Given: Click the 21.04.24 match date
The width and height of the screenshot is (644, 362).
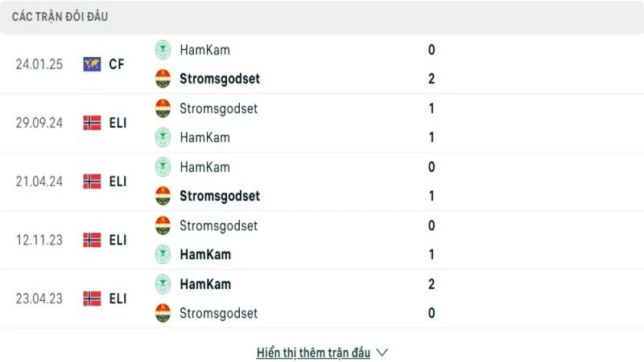Looking at the screenshot, I should click(x=38, y=182).
